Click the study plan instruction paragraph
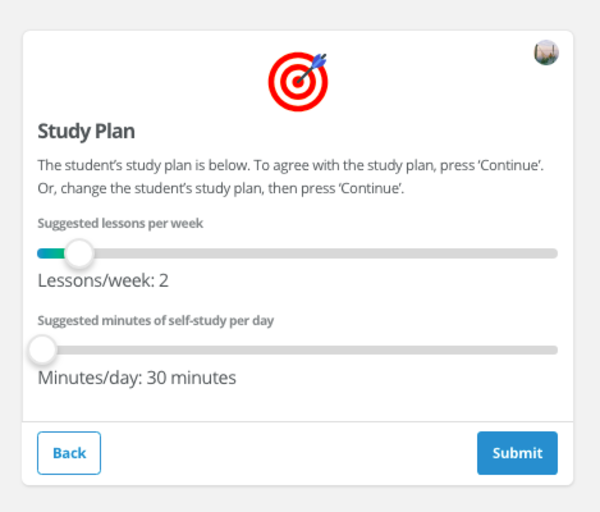 pos(290,177)
